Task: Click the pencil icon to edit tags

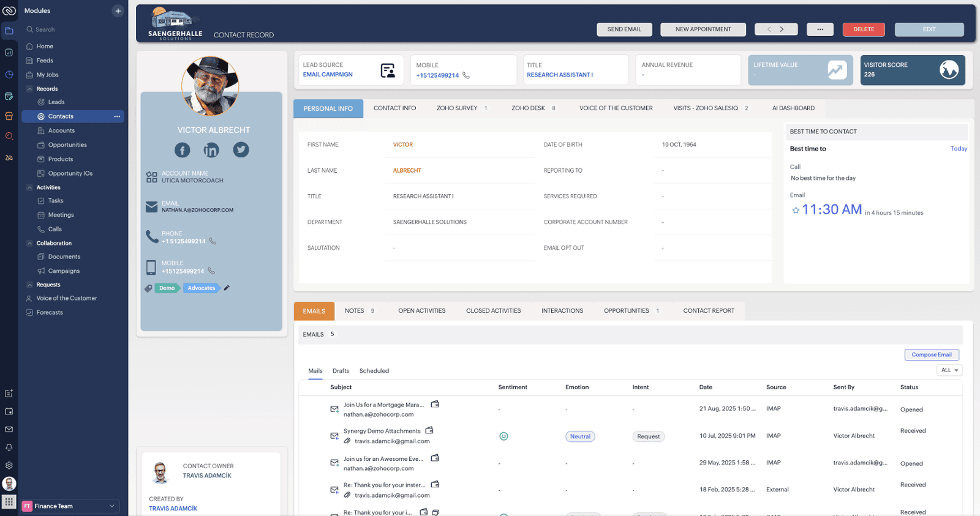Action: 227,288
